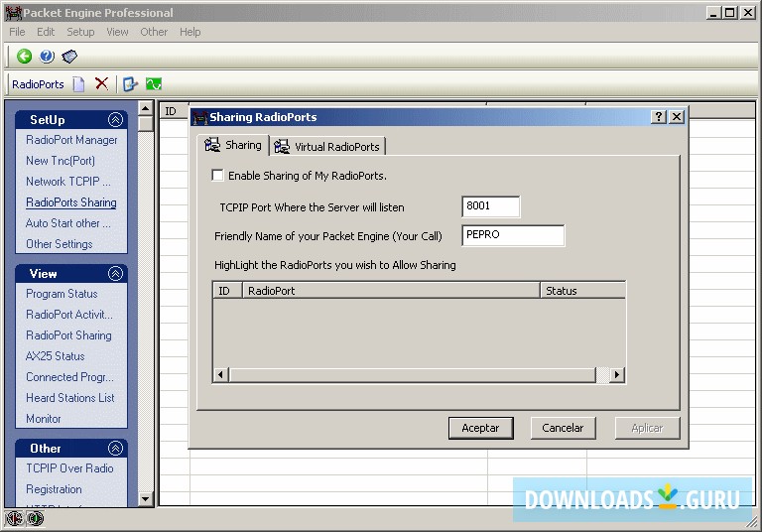Click the sidebar scroll down arrow

click(x=145, y=499)
